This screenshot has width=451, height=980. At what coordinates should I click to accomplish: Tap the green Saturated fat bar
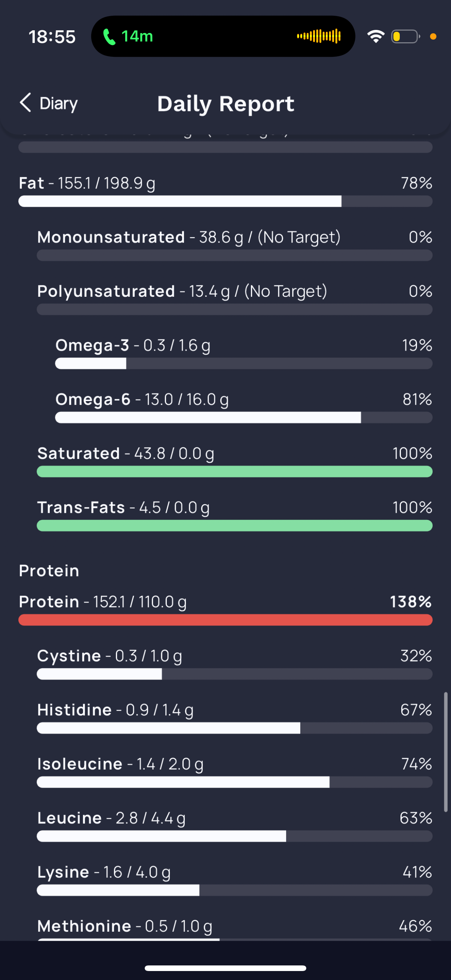(234, 472)
